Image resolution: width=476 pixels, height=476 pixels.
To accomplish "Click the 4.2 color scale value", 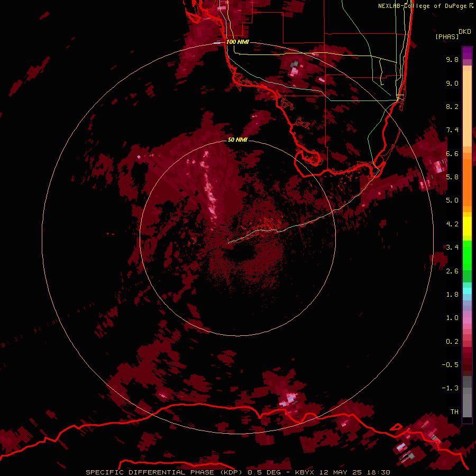I will point(452,224).
